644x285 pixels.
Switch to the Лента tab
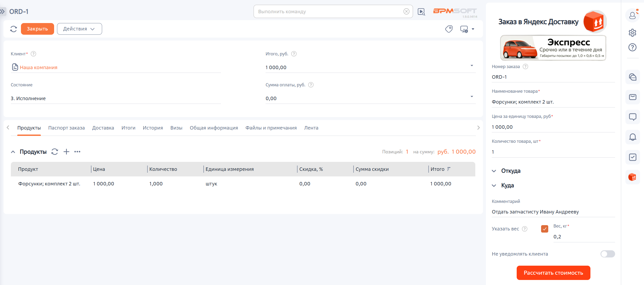[311, 128]
